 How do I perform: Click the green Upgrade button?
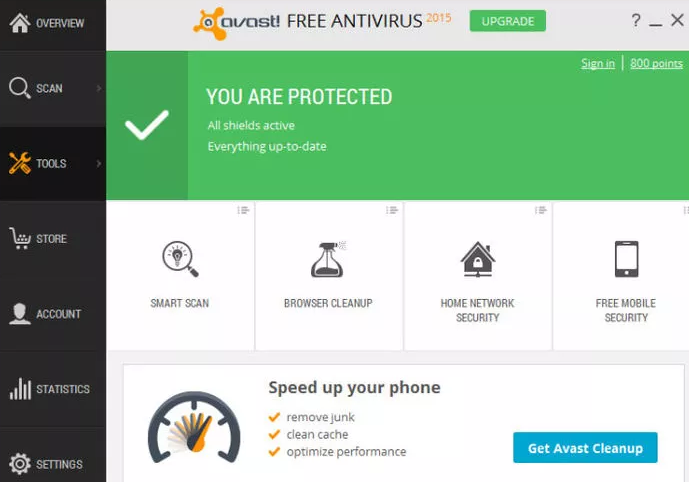click(508, 21)
